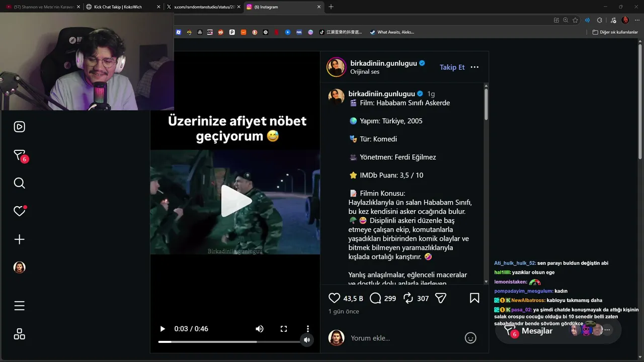Viewport: 644px width, 362px height.
Task: Open birkadiniin.gunluguu avatar in post header
Action: click(x=336, y=67)
